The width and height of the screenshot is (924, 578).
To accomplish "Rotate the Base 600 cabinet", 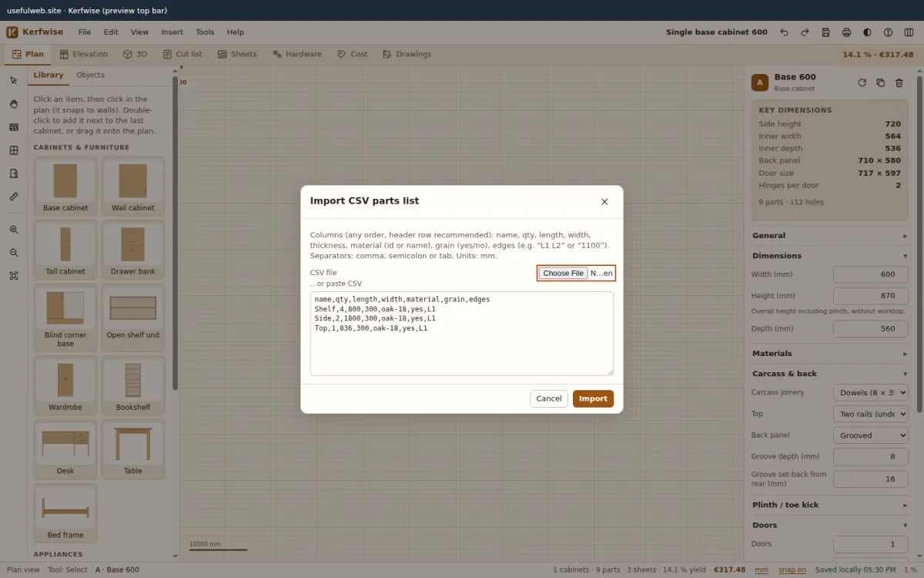I will click(862, 82).
